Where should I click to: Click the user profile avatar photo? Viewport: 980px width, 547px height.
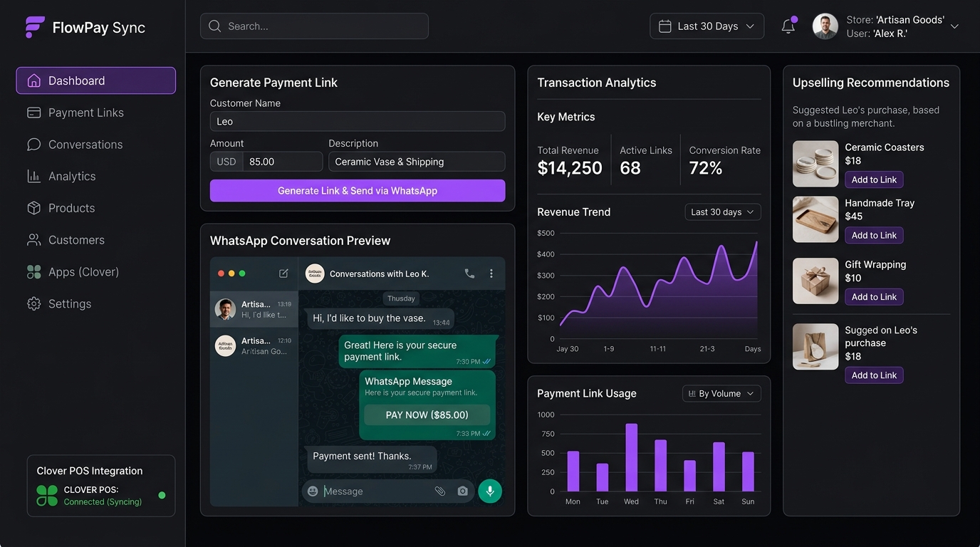(x=825, y=26)
